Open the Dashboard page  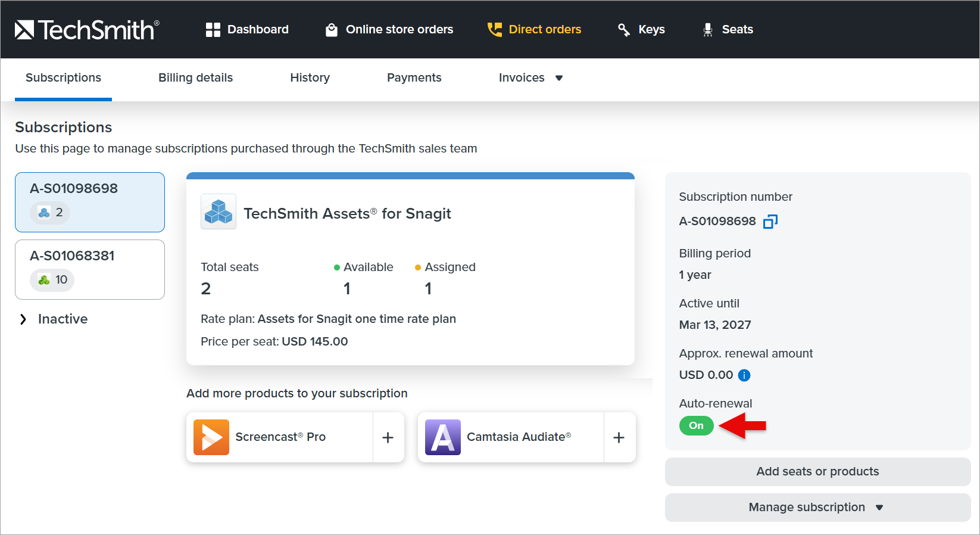click(247, 30)
